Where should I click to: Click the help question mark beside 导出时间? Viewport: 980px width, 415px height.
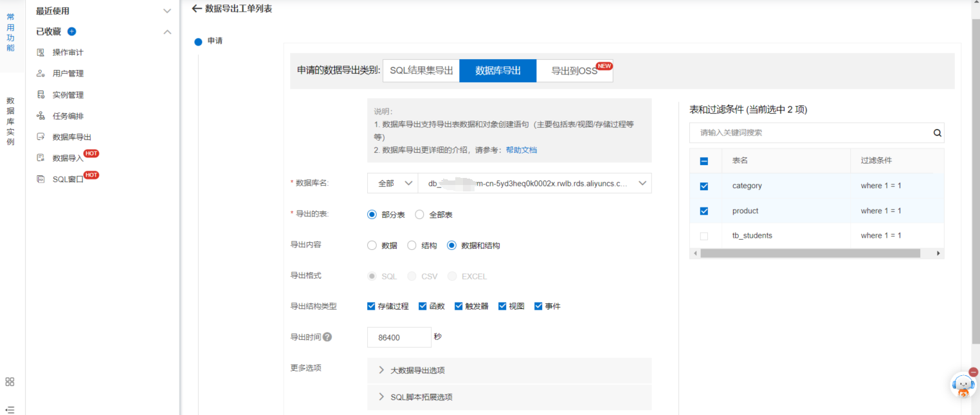coord(327,337)
